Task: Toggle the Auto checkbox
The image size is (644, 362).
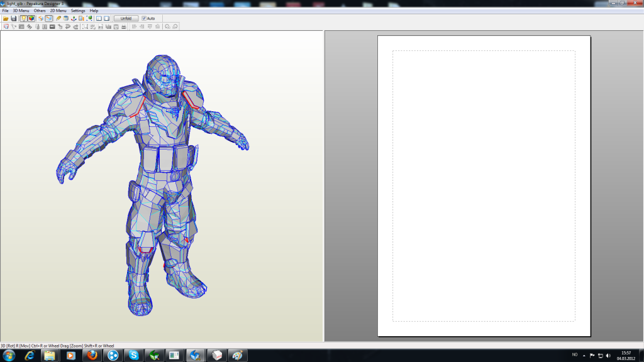Action: click(x=144, y=18)
